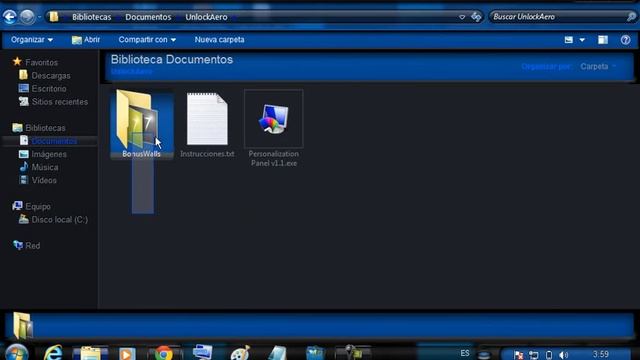The image size is (640, 360).
Task: Create a Nueva carpeta
Action: click(219, 40)
